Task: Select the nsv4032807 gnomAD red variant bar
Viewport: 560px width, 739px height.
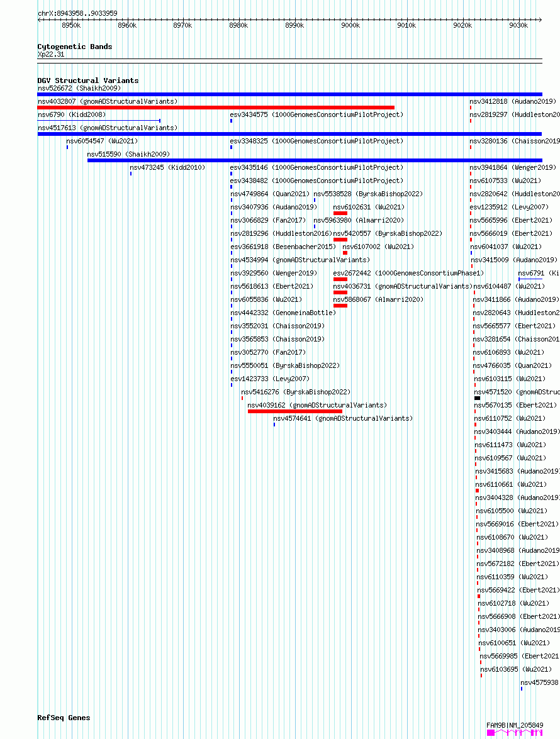Action: point(216,108)
